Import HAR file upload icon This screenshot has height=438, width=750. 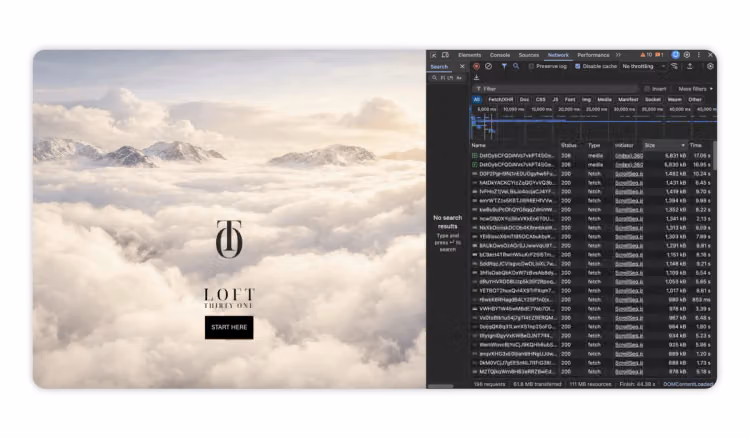690,66
